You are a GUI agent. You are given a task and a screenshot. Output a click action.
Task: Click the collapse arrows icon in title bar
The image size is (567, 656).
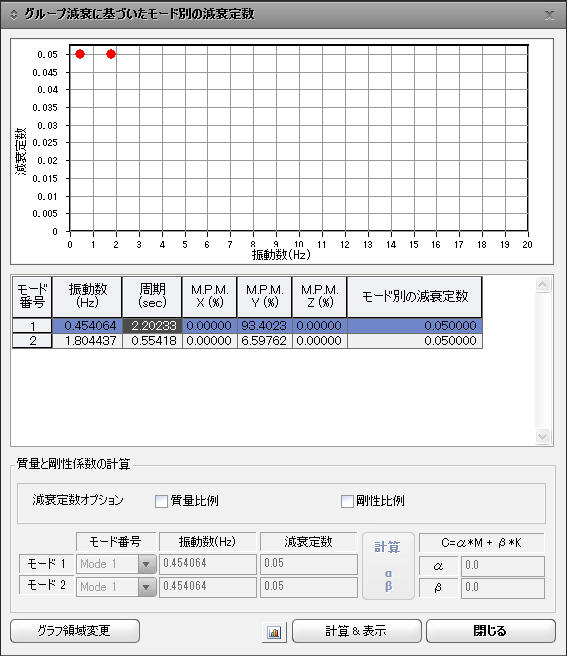pos(14,15)
